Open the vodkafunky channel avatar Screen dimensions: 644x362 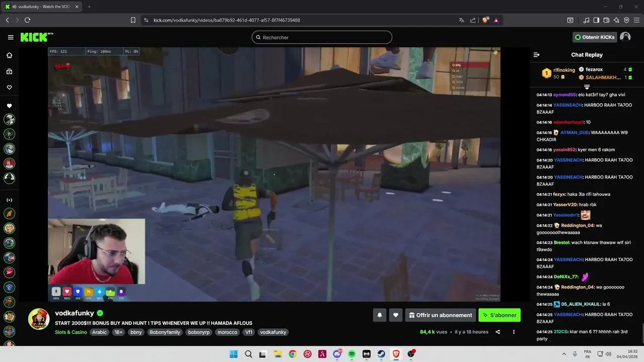(38, 319)
